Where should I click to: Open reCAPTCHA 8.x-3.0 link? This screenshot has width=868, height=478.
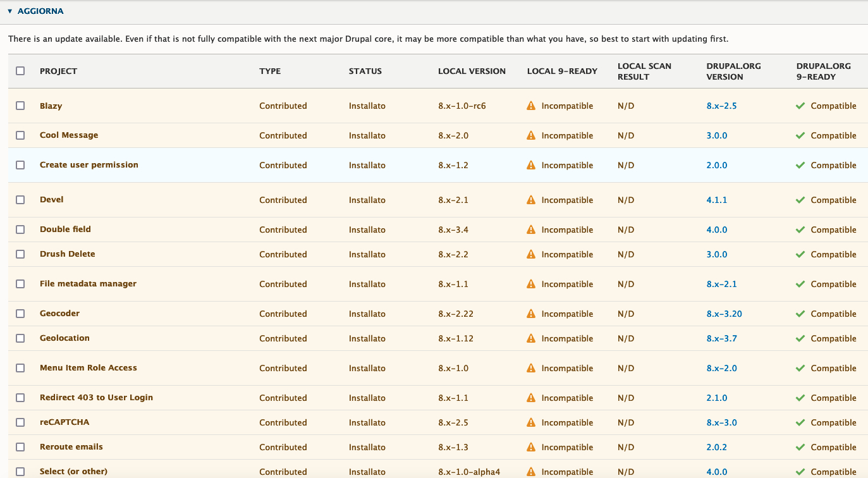(721, 422)
